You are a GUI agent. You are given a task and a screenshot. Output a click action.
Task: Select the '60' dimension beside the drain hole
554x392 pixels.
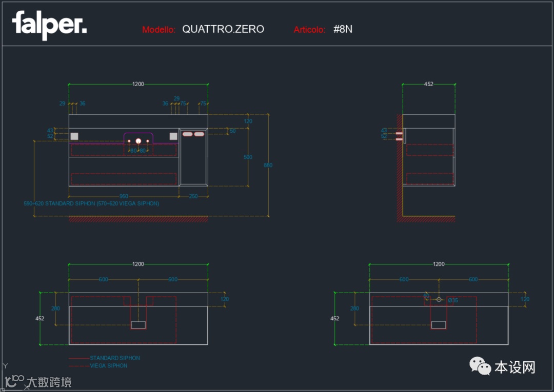[426, 296]
